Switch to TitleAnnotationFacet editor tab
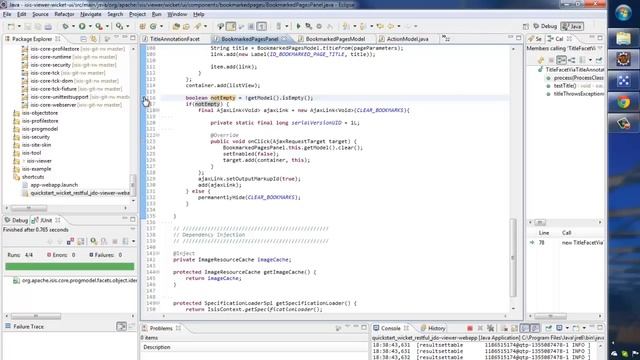640x360 pixels. 174,39
